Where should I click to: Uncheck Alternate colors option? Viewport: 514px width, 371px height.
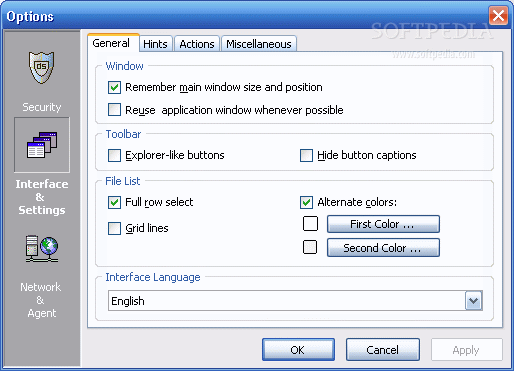pos(306,202)
